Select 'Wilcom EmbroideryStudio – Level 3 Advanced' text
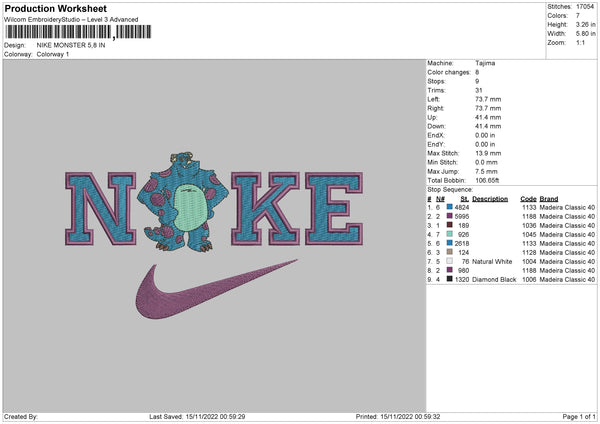 [x=71, y=20]
